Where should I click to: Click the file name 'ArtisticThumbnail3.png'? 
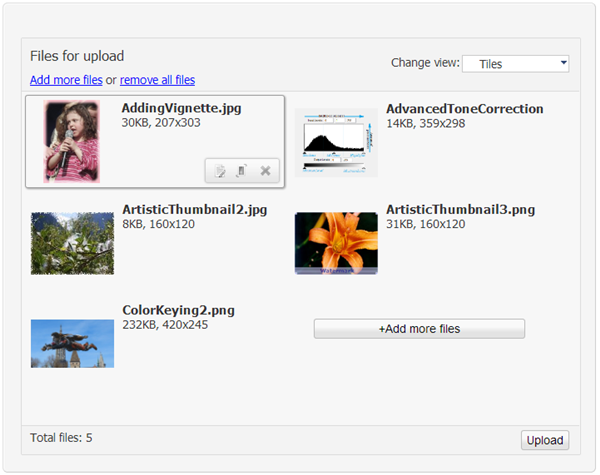(460, 210)
